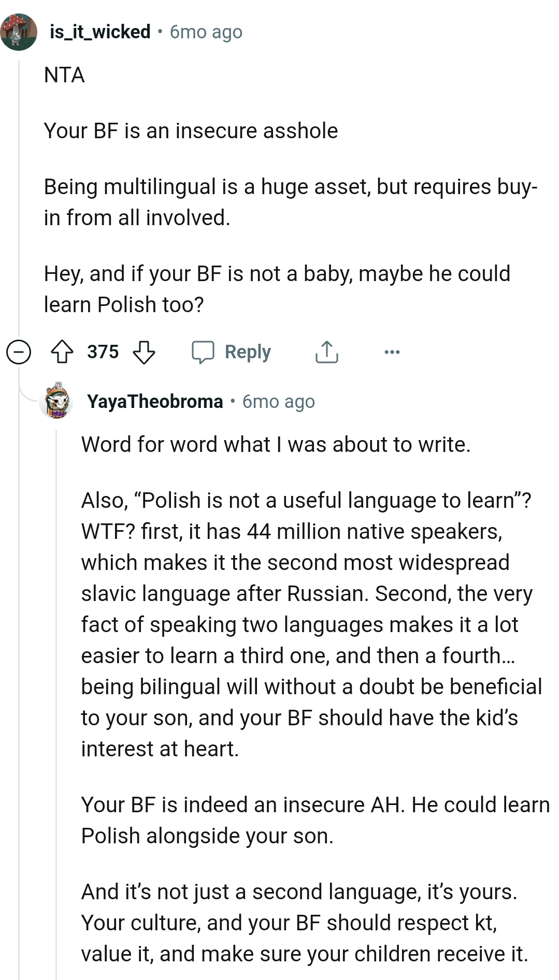The width and height of the screenshot is (559, 980).
Task: Click the 6mo ago timestamp on top comment
Action: (x=205, y=32)
